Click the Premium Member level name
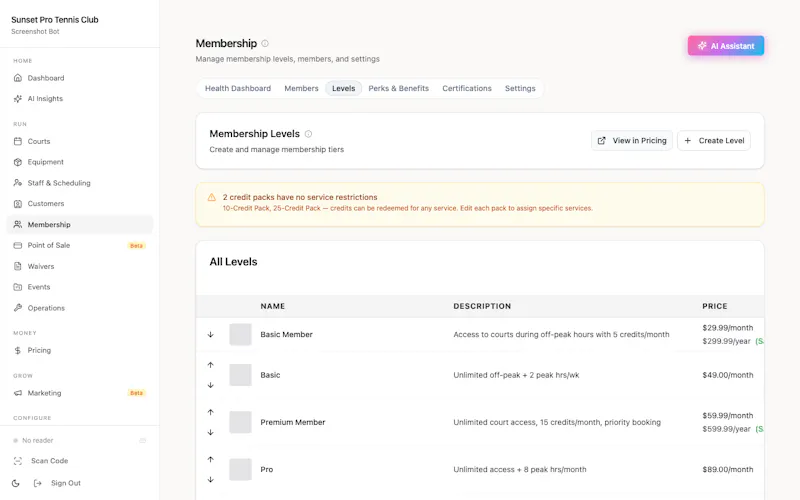The image size is (800, 500). click(292, 422)
